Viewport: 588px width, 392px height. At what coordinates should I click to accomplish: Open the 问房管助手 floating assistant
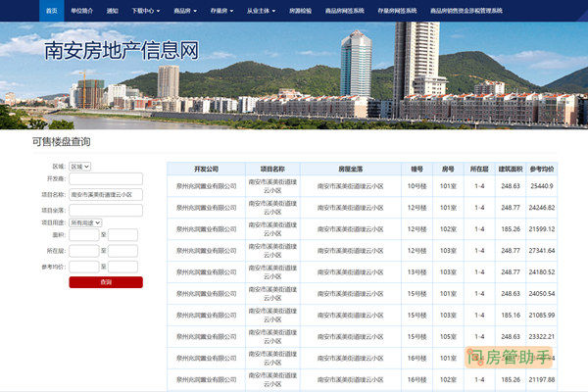tap(509, 357)
